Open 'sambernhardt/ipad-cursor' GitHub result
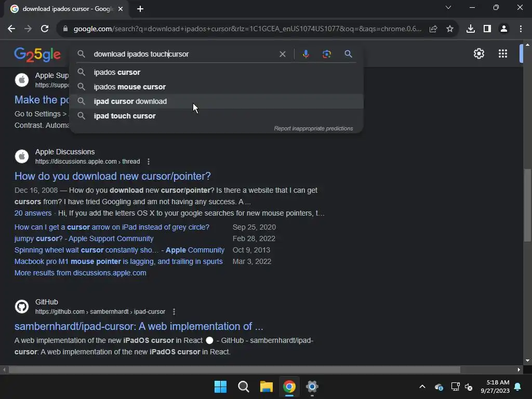The width and height of the screenshot is (532, 399). [139, 326]
